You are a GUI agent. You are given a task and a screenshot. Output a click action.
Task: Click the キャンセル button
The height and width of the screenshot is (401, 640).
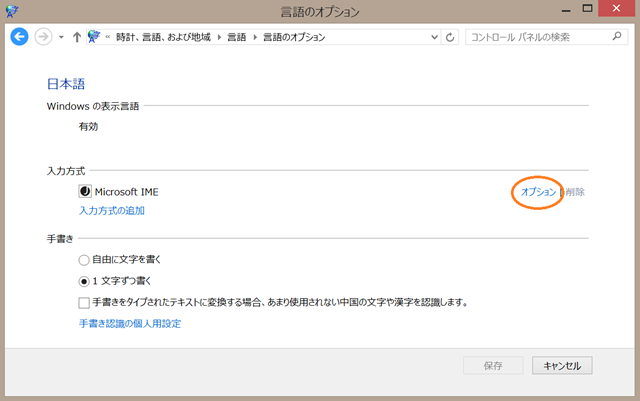tap(562, 365)
